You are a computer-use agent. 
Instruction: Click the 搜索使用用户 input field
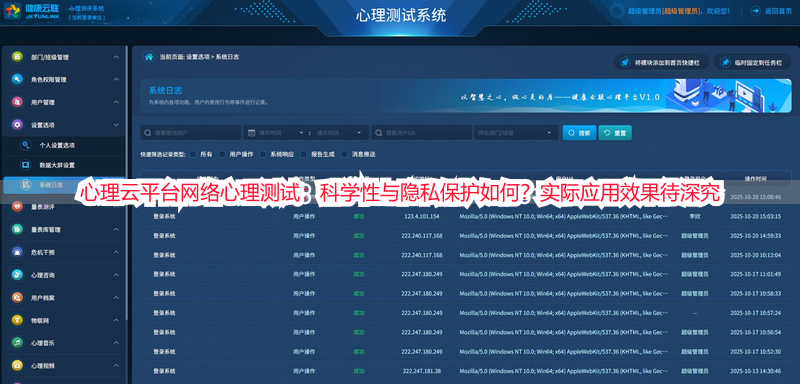191,133
